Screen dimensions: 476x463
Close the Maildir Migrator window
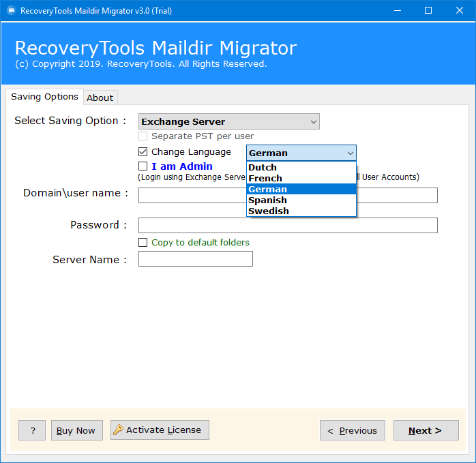tap(460, 11)
